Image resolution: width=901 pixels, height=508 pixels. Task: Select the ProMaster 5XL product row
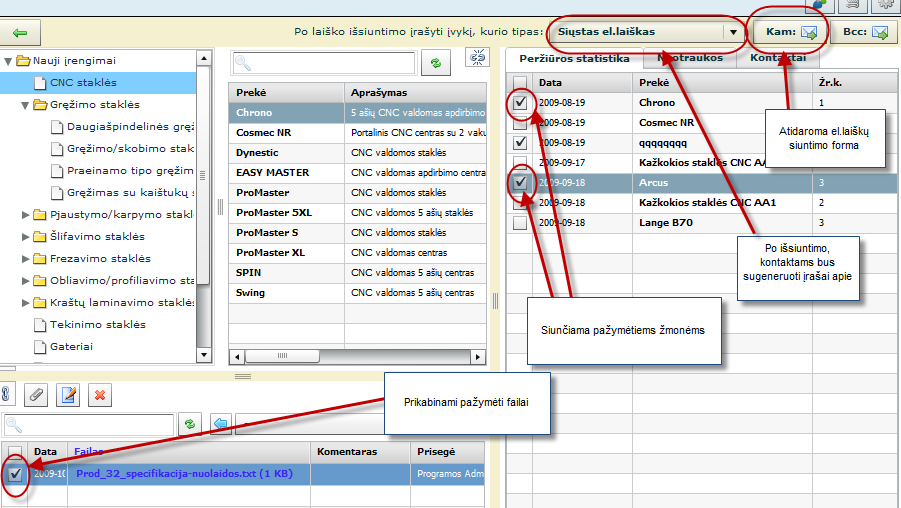[357, 213]
